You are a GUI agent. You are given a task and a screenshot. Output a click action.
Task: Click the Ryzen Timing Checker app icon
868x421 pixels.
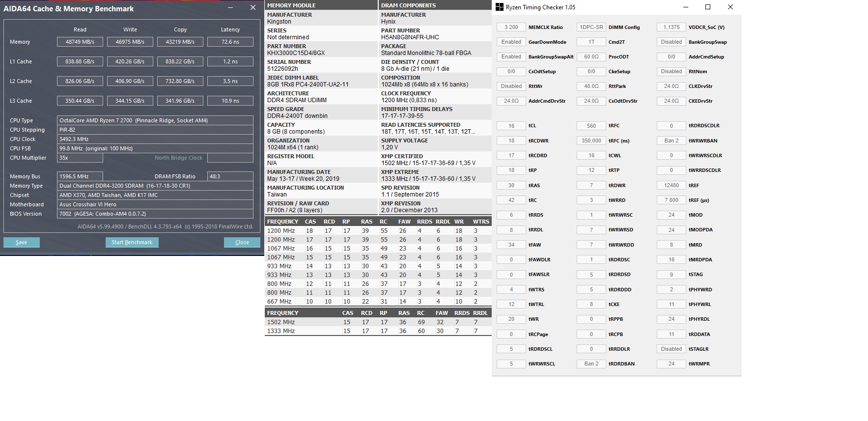point(500,7)
